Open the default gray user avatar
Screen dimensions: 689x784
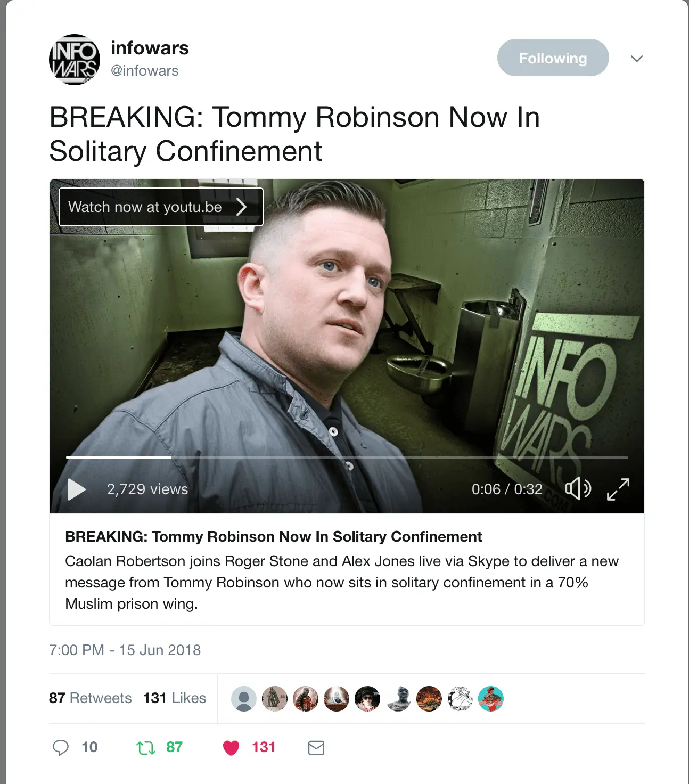(x=244, y=698)
